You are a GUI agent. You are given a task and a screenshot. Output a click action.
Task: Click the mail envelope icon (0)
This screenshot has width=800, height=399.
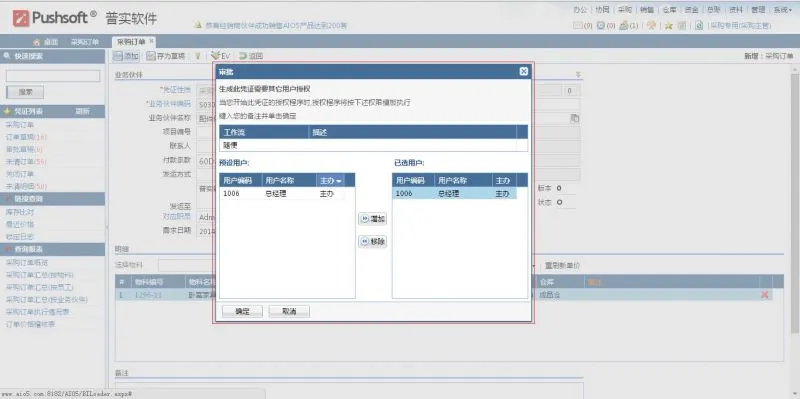click(x=578, y=25)
